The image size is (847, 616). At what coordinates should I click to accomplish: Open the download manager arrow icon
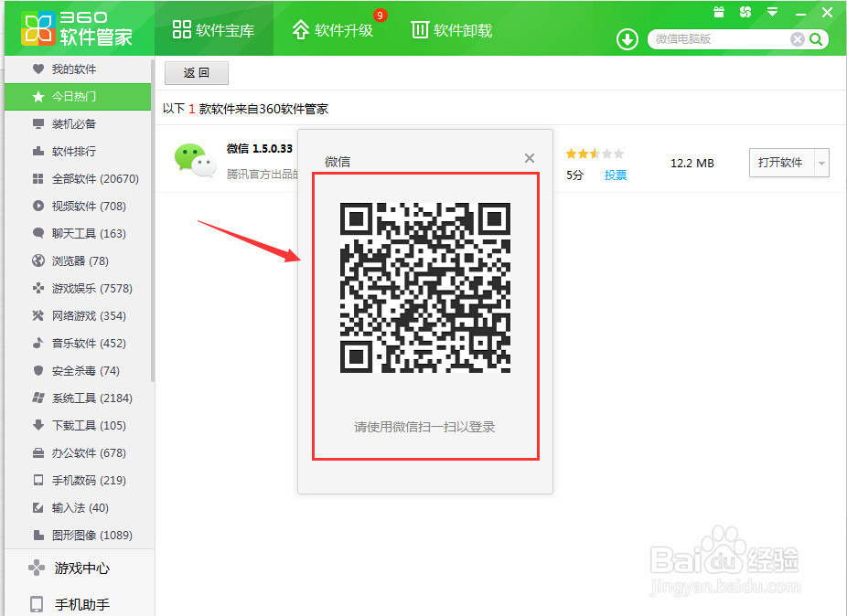(627, 39)
